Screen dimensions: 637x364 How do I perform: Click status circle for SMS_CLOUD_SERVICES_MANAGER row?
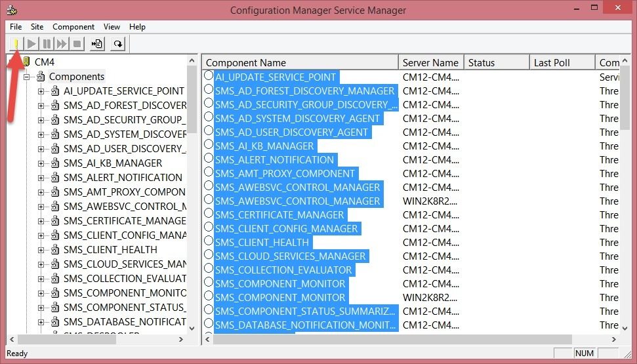pyautogui.click(x=209, y=254)
